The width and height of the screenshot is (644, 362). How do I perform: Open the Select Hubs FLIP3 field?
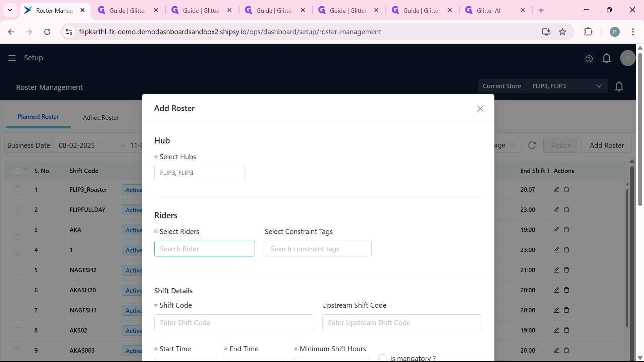coord(199,173)
